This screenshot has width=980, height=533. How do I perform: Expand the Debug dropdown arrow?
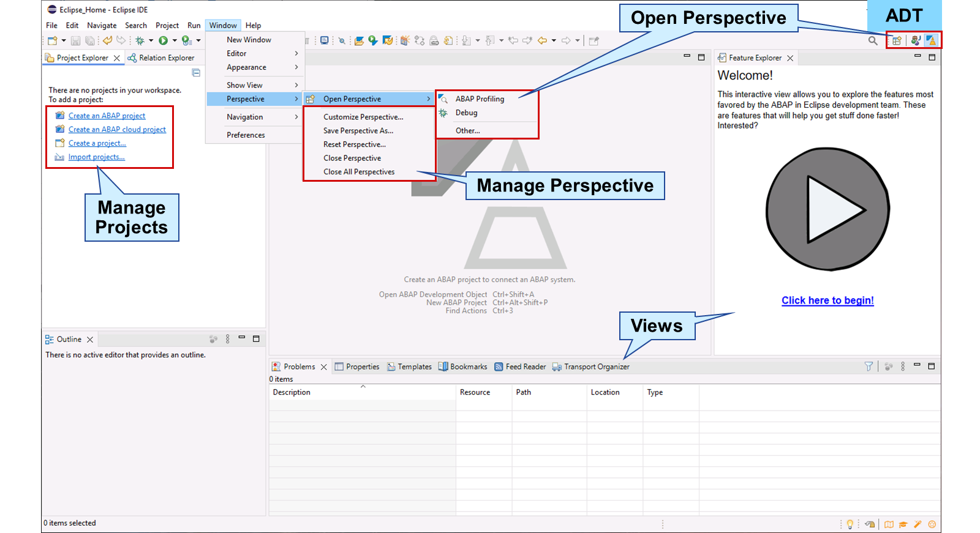click(x=151, y=41)
